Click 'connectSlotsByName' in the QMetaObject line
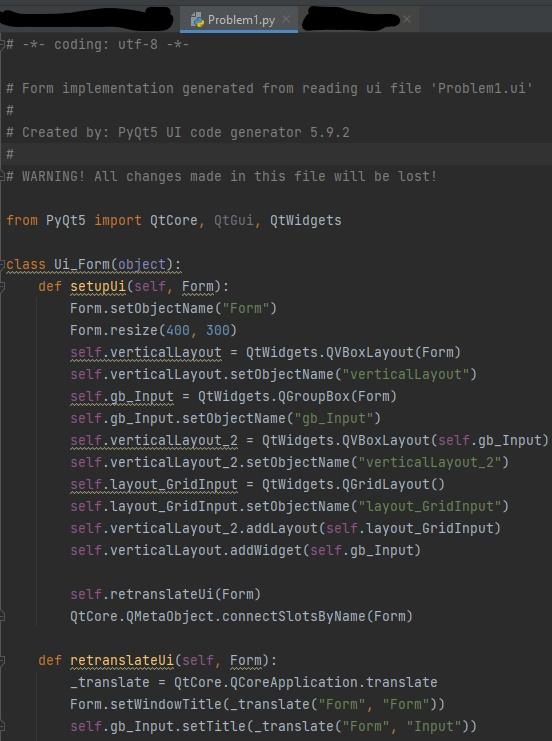The height and width of the screenshot is (741, 552). point(293,616)
